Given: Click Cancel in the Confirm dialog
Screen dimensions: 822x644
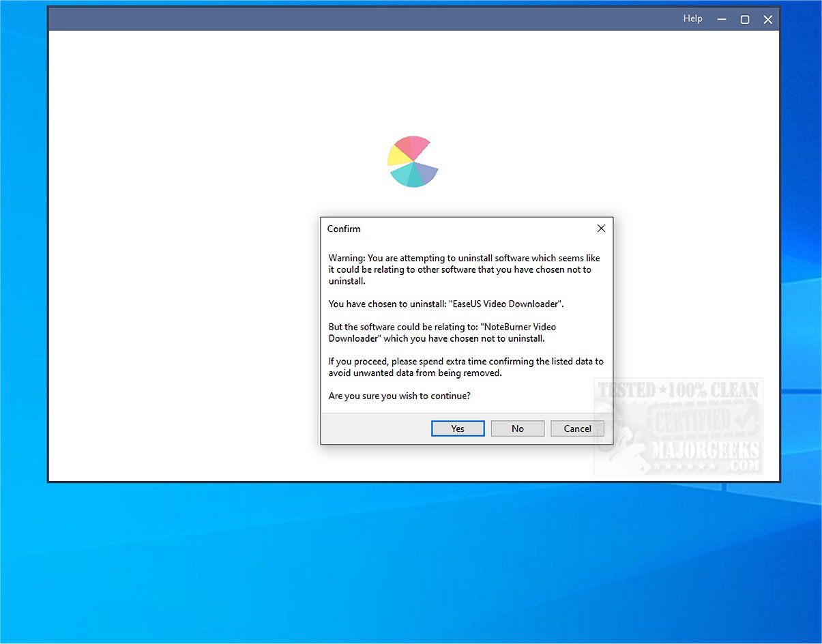Looking at the screenshot, I should [577, 428].
